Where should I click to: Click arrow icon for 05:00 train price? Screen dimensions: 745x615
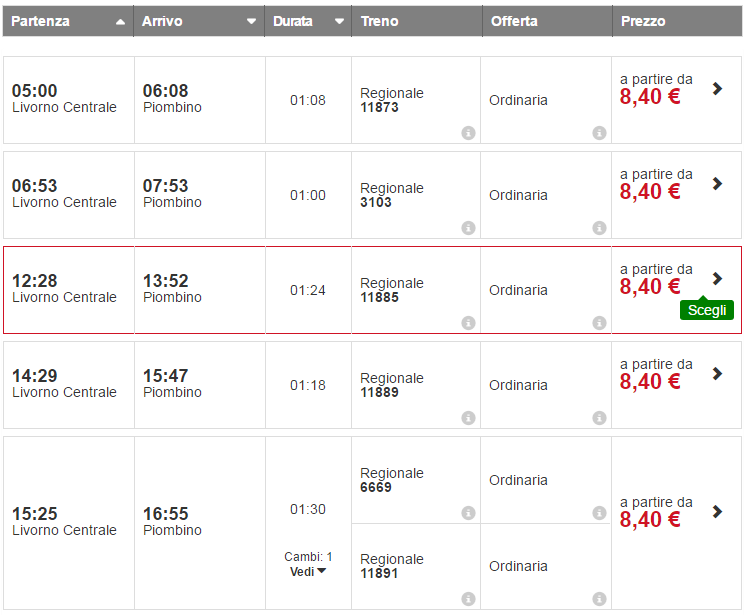click(x=717, y=89)
